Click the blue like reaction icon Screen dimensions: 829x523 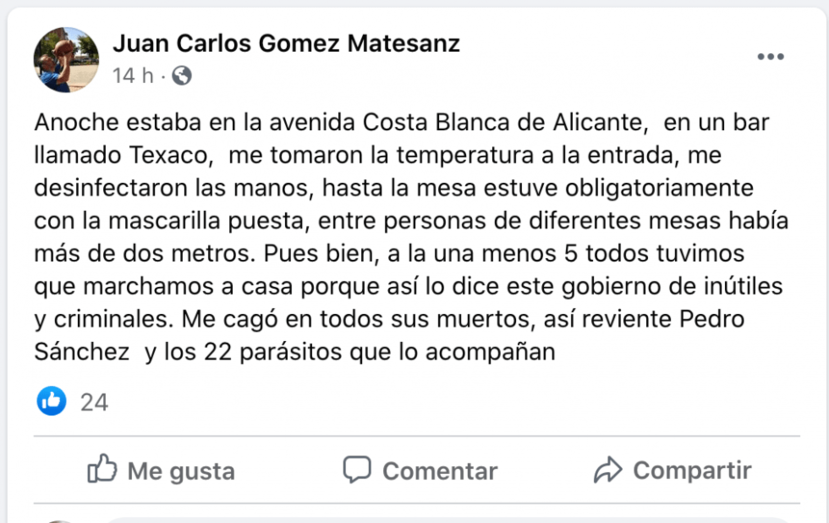click(51, 402)
